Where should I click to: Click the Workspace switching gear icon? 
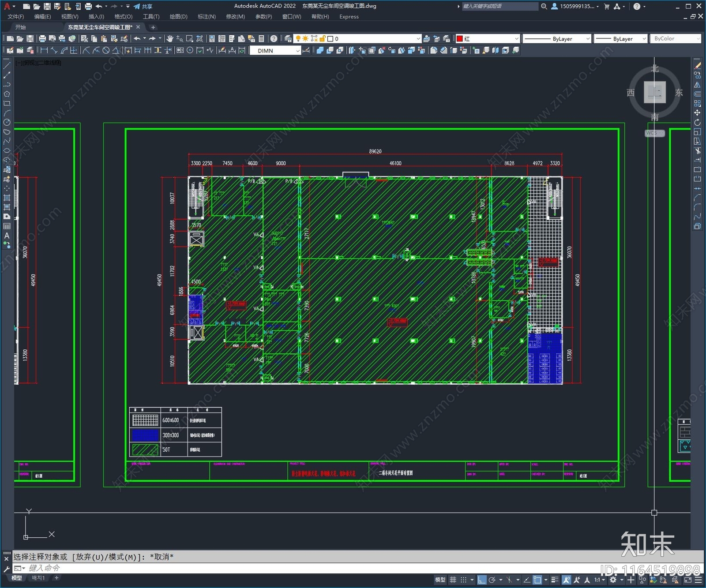[x=613, y=580]
